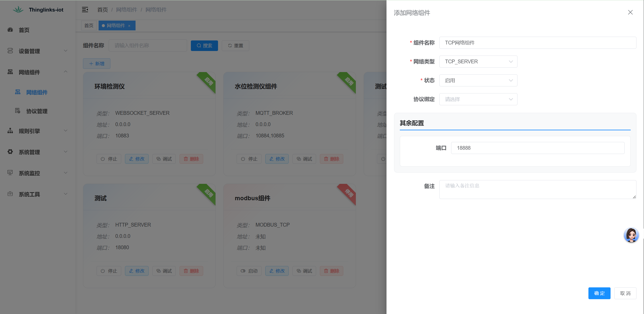Open 设备管理 via its sidebar icon

point(10,51)
